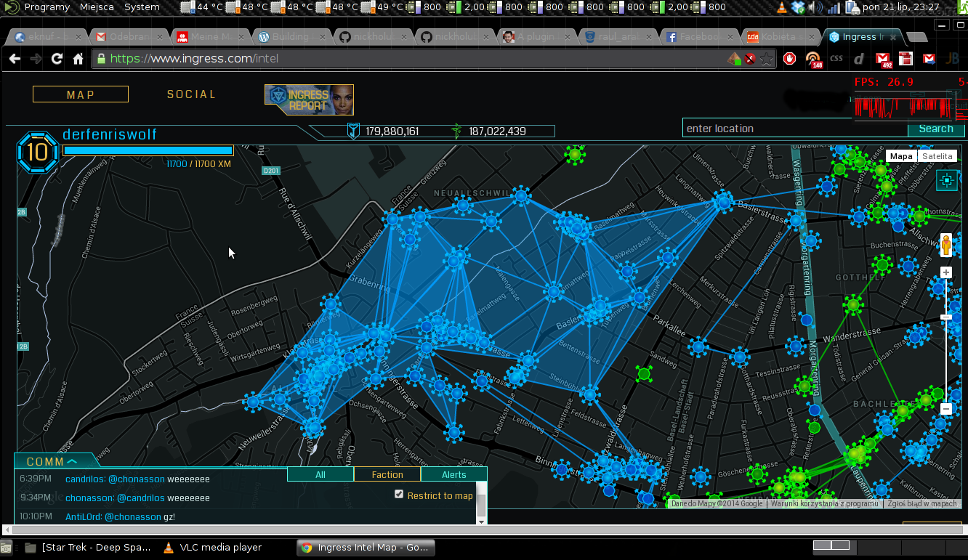This screenshot has width=968, height=560.
Task: Open the Gmail extension showing 492
Action: 882,59
